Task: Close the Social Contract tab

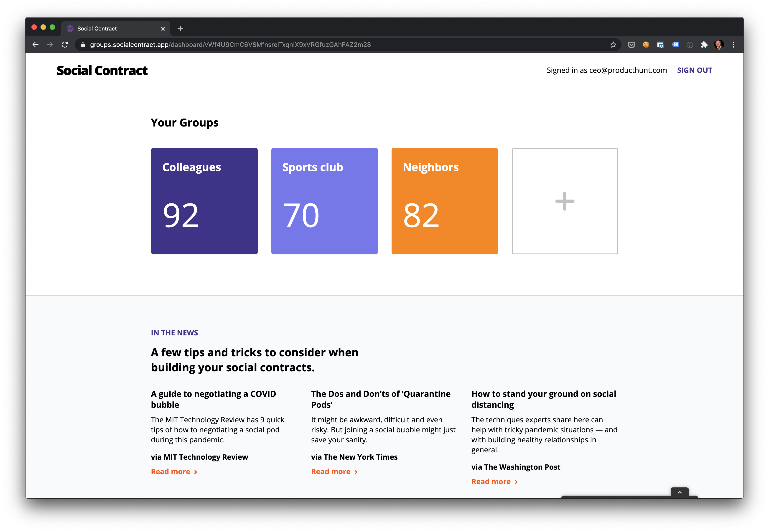Action: point(163,29)
